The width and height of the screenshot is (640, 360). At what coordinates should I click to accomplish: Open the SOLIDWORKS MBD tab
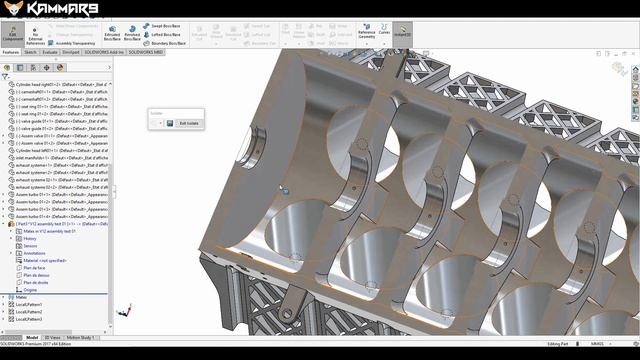point(146,52)
